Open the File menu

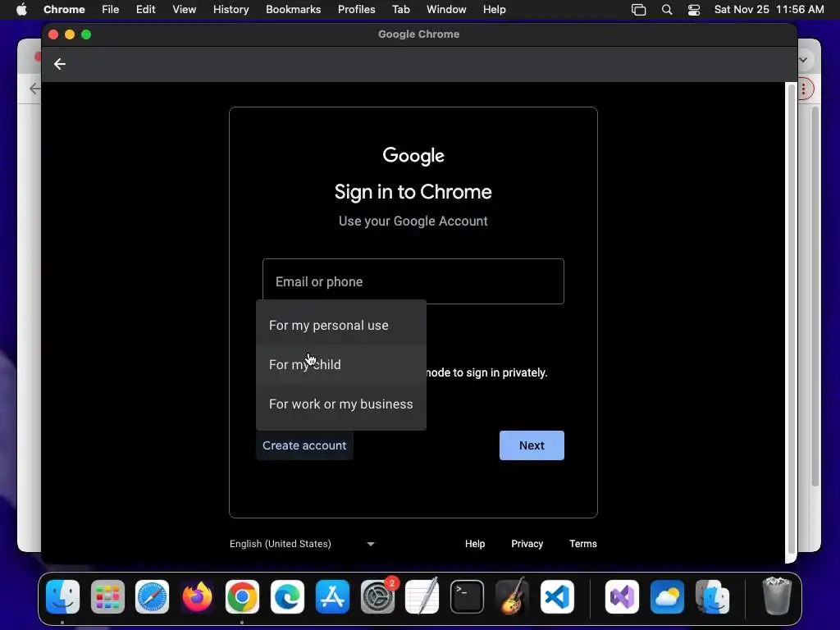[x=111, y=10]
